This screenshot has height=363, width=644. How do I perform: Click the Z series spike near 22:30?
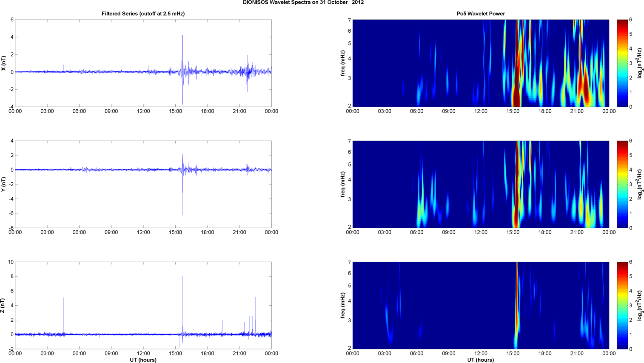click(255, 315)
